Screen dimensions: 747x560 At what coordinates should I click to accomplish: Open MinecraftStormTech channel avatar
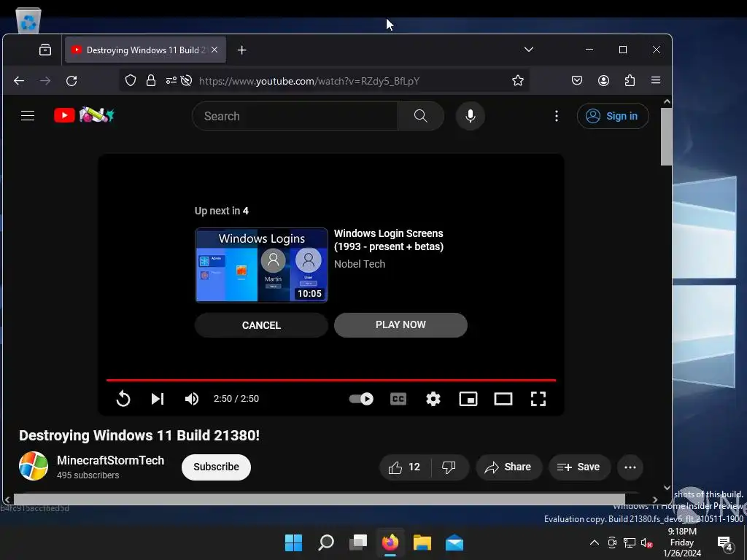(34, 466)
